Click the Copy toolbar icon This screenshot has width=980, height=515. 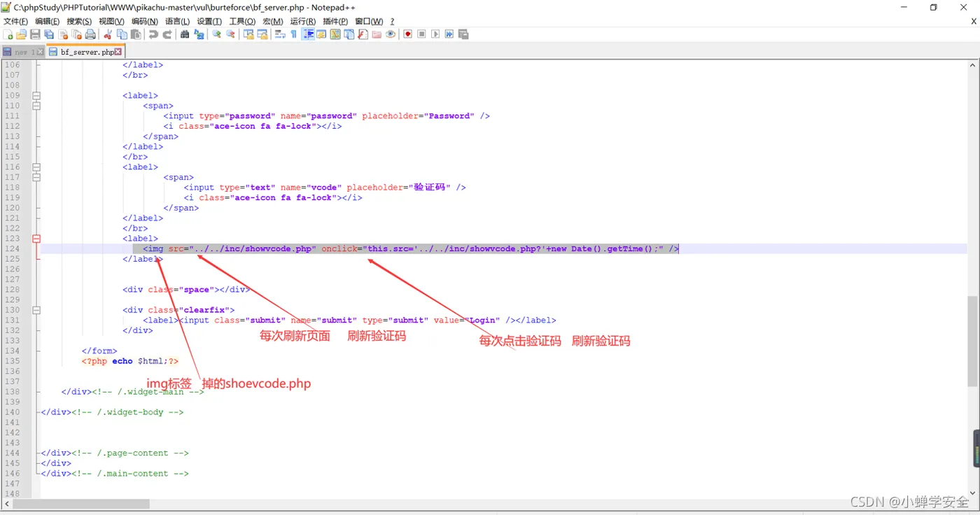click(122, 34)
